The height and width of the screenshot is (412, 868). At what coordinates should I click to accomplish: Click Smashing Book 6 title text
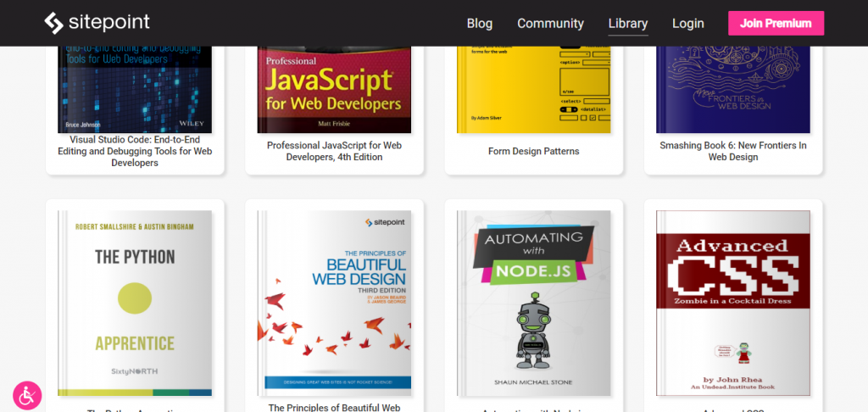point(733,151)
